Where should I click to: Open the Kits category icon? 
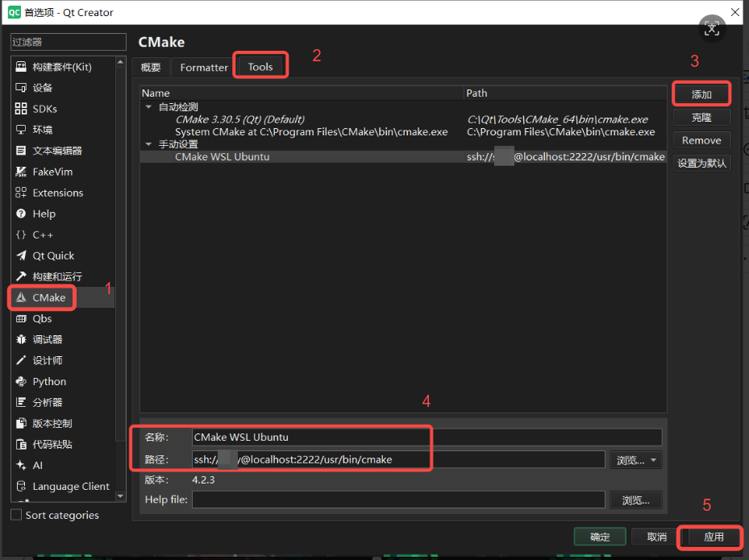[21, 67]
